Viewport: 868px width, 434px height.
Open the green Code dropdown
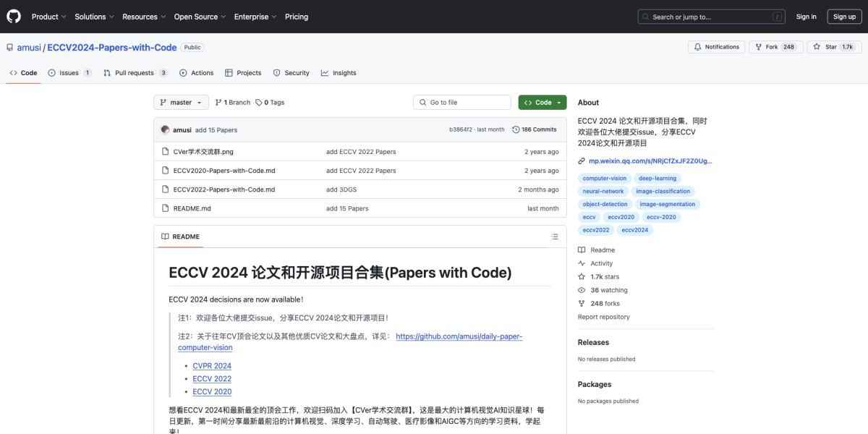click(x=542, y=102)
